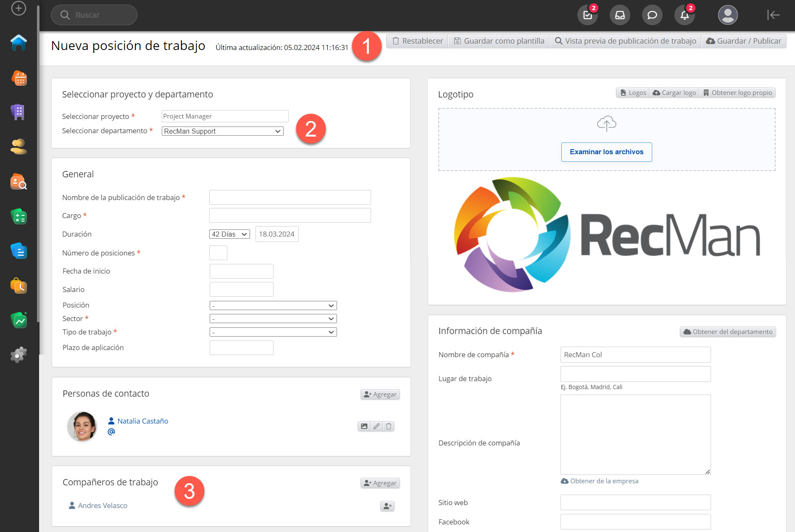
Task: Open the chat messages icon
Action: (652, 15)
